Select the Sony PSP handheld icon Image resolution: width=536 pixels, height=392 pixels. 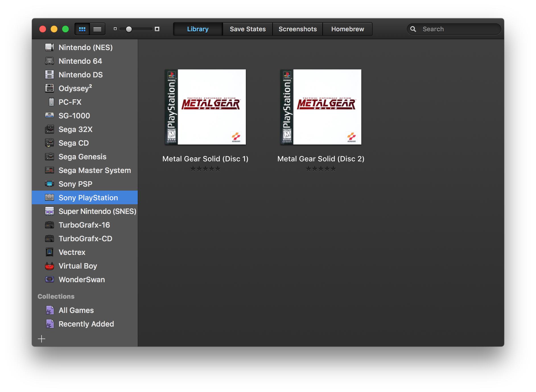[50, 184]
